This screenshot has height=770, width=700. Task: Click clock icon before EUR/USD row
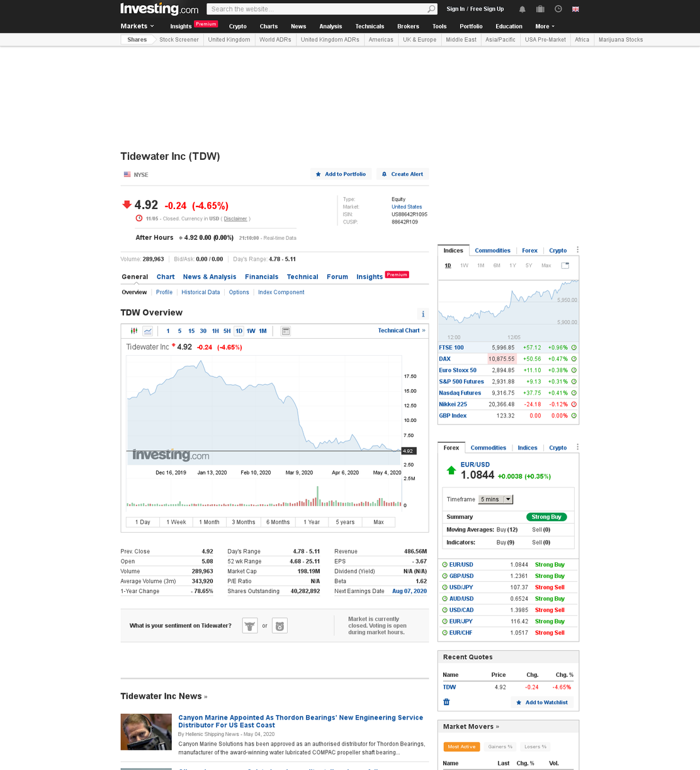tap(444, 565)
